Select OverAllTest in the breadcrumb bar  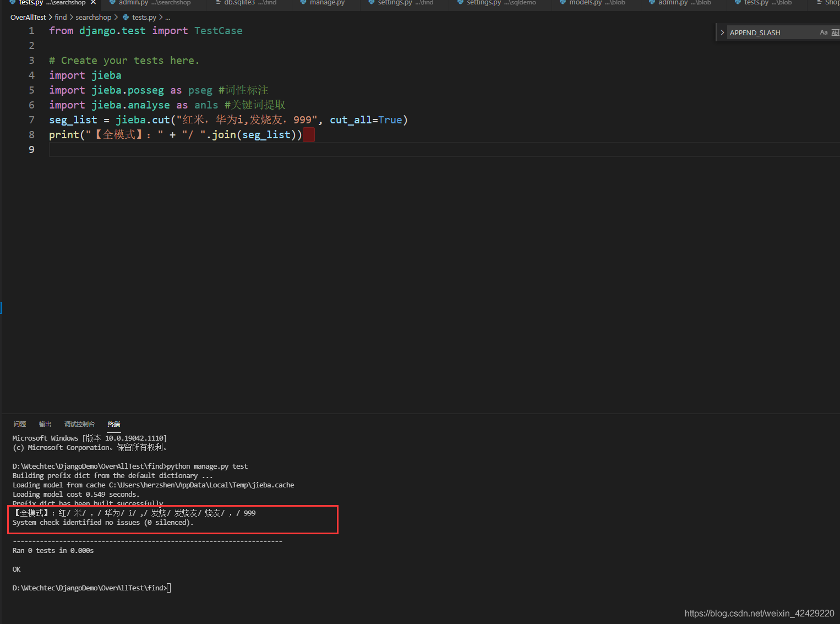[28, 17]
